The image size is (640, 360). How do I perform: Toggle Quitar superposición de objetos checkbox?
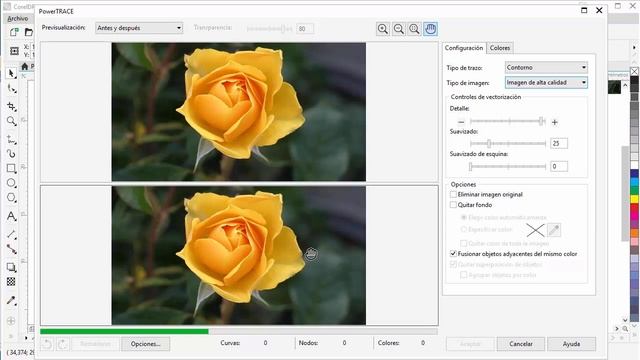453,264
